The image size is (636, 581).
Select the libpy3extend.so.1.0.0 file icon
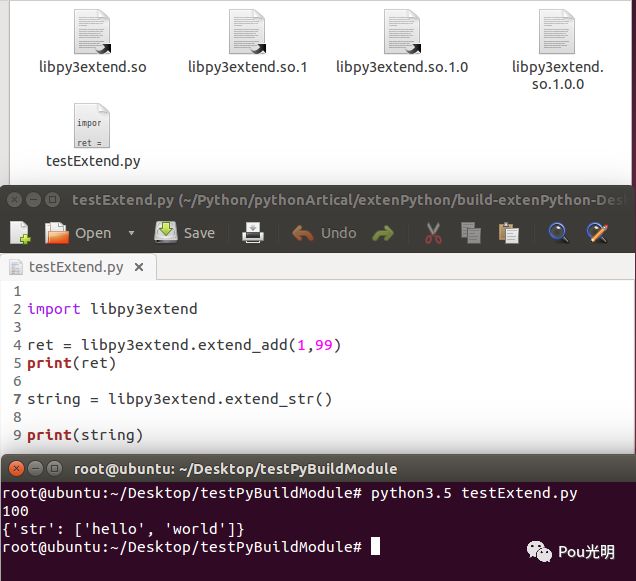pos(557,32)
